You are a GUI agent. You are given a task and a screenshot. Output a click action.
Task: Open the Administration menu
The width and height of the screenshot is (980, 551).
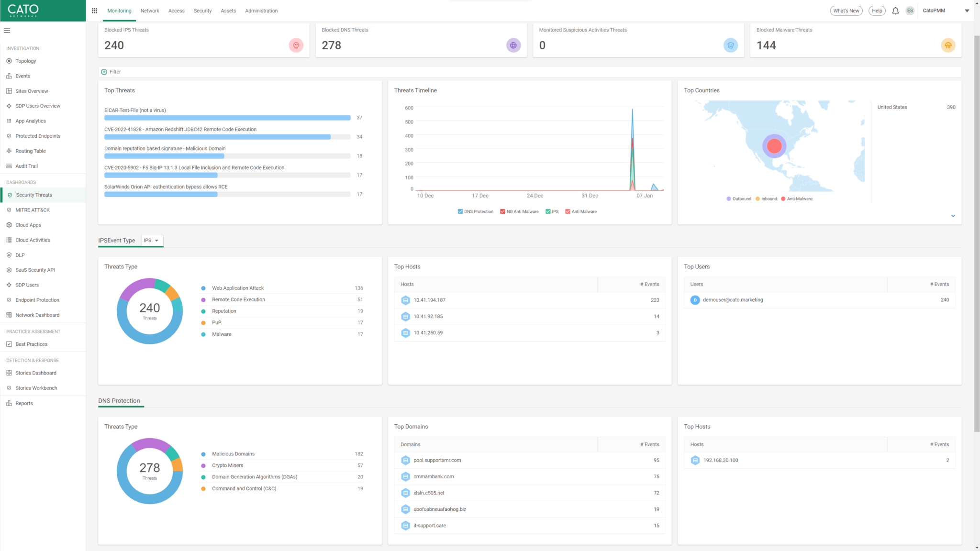261,11
